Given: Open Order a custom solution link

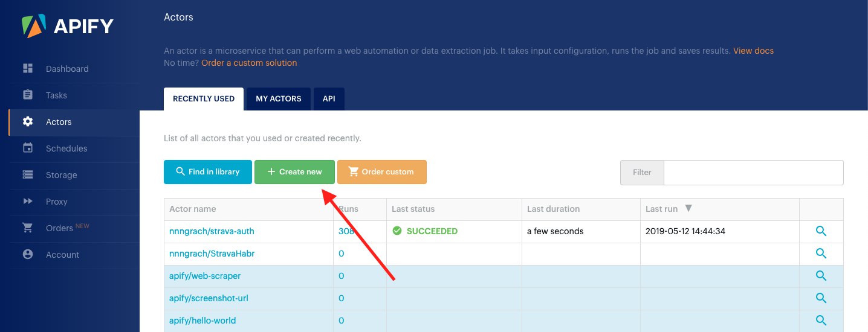Looking at the screenshot, I should pyautogui.click(x=249, y=63).
